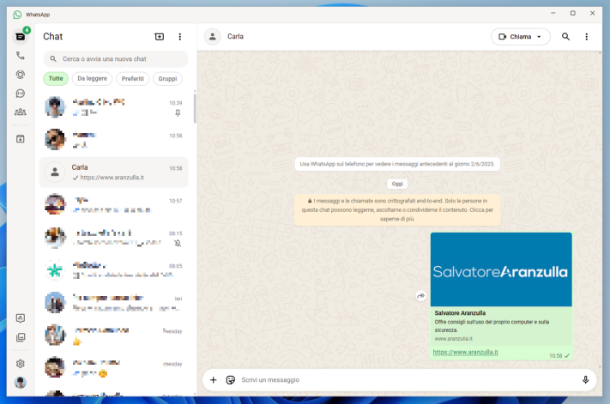Open the muted chat from 08:15
Image resolution: width=610 pixels, height=404 pixels.
click(x=114, y=238)
